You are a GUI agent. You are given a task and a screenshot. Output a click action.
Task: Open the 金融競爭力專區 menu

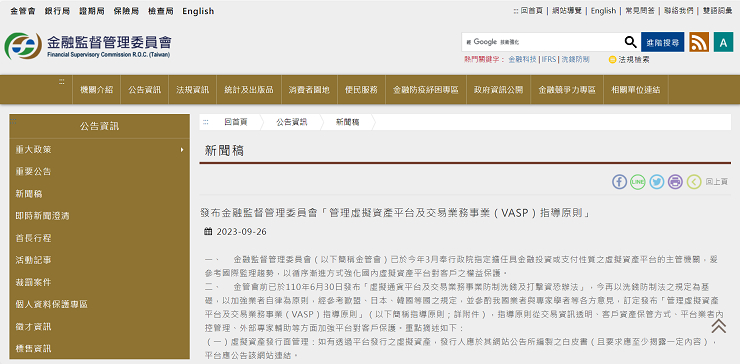(x=567, y=90)
